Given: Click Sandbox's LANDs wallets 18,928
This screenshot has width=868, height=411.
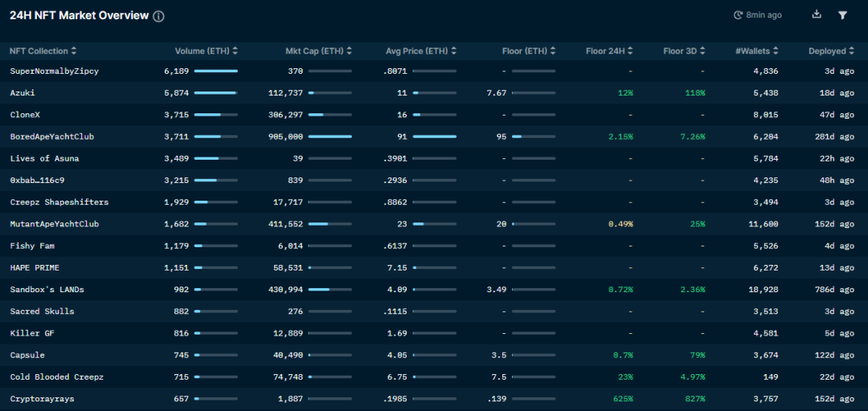Looking at the screenshot, I should [764, 289].
